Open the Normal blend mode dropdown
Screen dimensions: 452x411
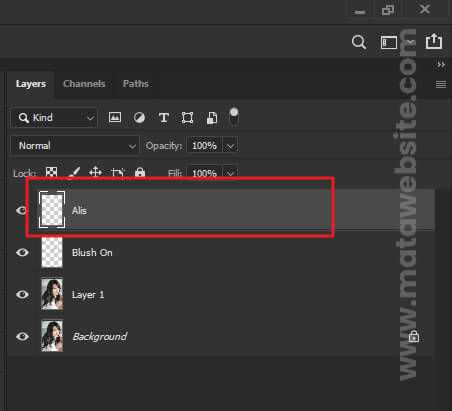(x=75, y=146)
